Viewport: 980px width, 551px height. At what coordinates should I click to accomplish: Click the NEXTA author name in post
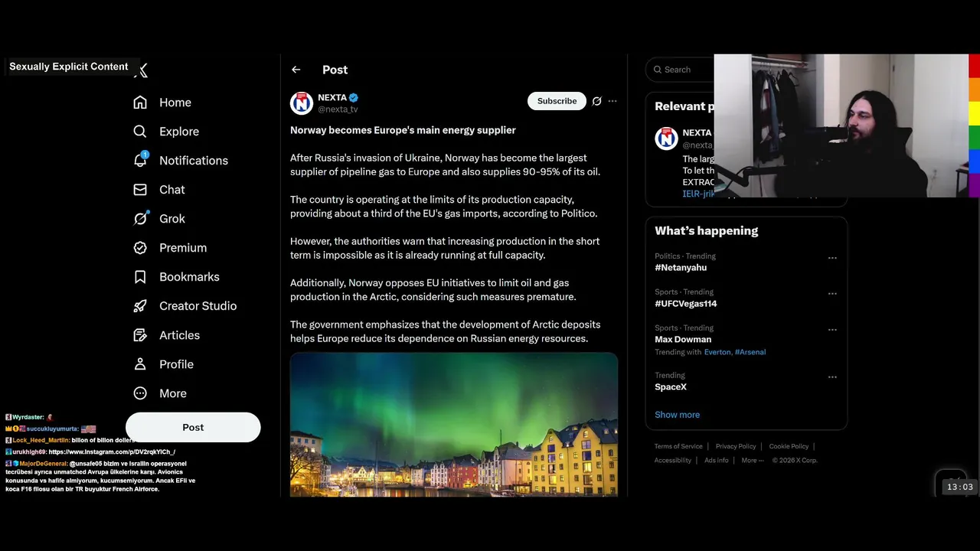point(332,97)
